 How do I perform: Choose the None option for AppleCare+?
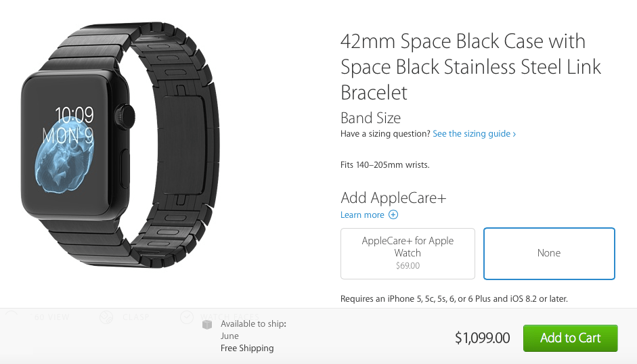(x=549, y=253)
